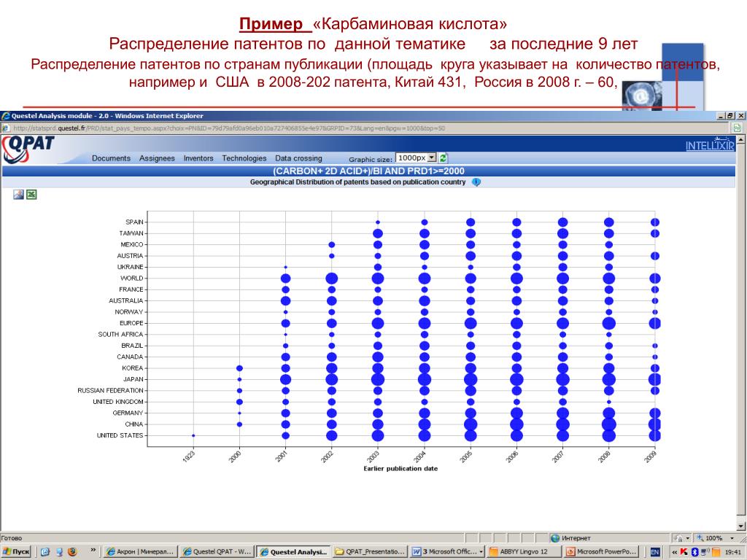Click the vertical scrollbar down arrow
The image size is (747, 560).
point(741,526)
